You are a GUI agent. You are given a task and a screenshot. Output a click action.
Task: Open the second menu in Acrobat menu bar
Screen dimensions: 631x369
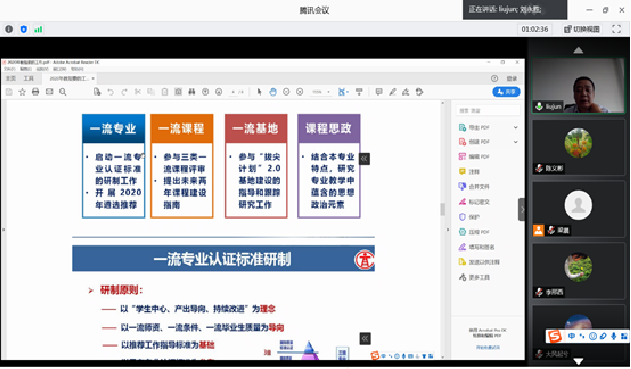point(26,69)
